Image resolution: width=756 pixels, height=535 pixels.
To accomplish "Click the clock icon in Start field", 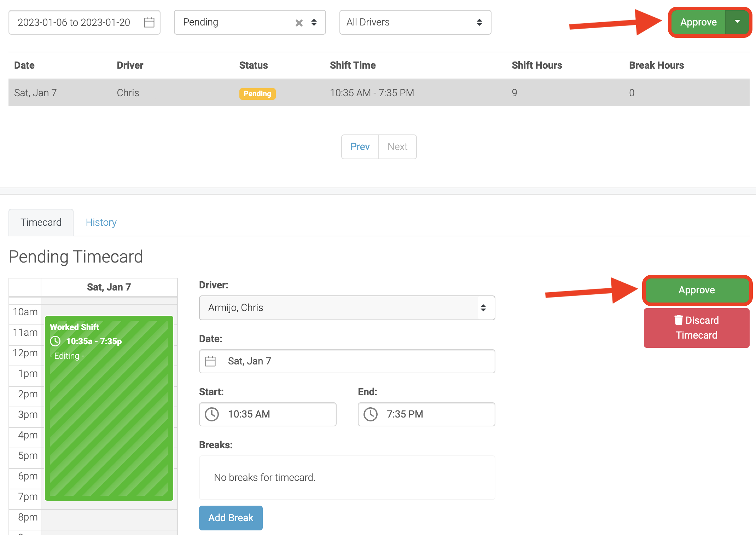I will pyautogui.click(x=212, y=414).
